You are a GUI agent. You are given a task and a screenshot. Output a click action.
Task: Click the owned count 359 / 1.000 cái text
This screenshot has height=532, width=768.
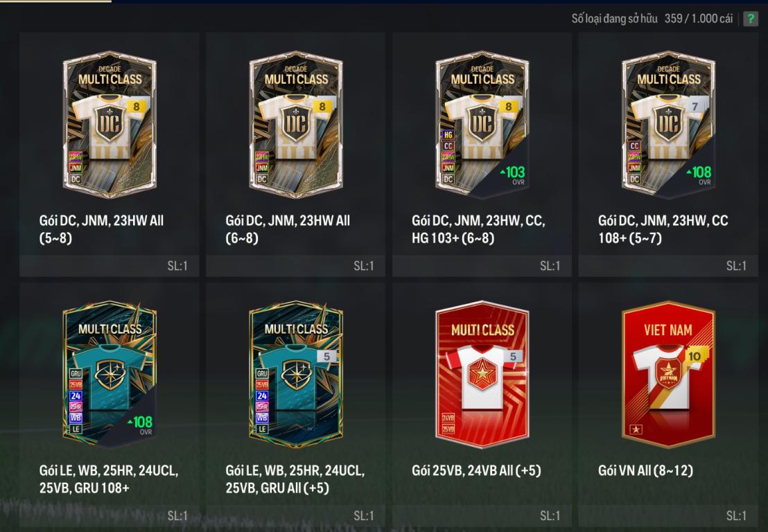click(x=699, y=19)
